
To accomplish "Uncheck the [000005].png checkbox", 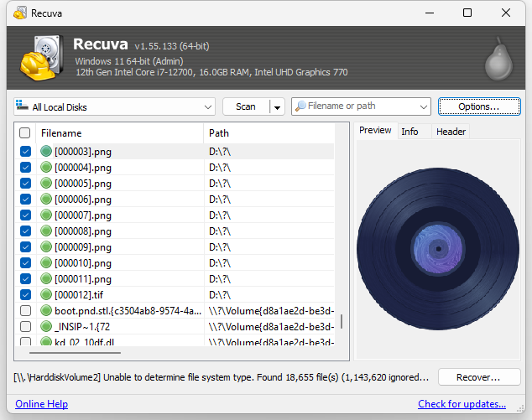I will (x=25, y=183).
